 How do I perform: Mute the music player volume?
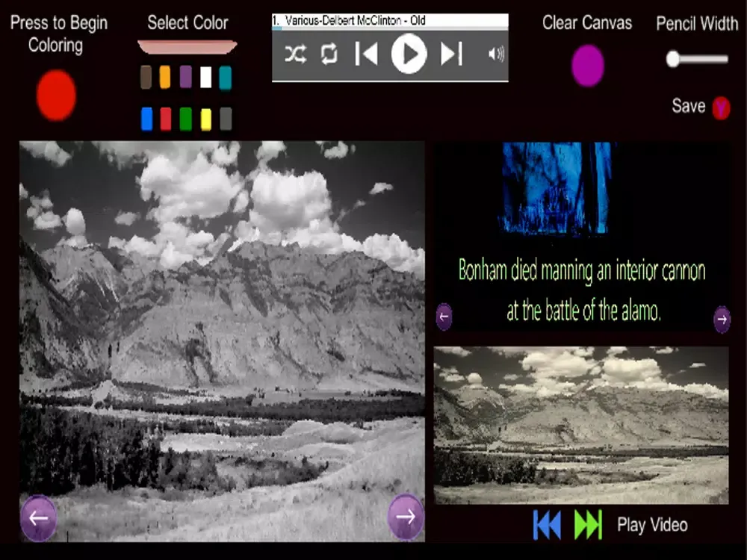[x=496, y=55]
